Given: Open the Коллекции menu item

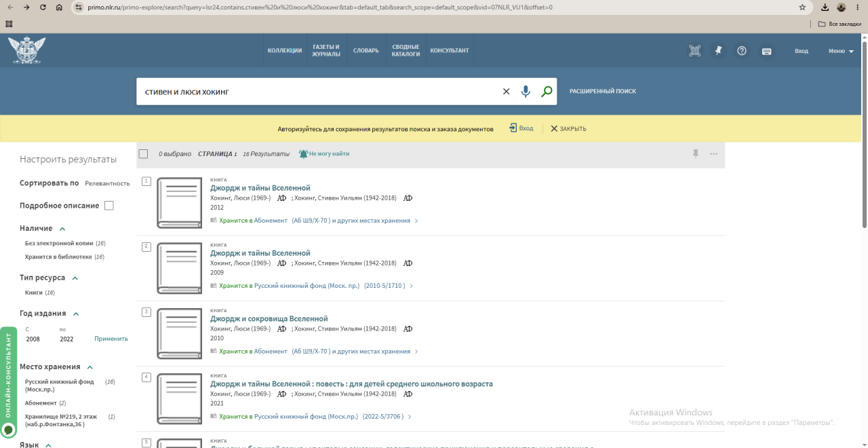Looking at the screenshot, I should click(x=285, y=51).
